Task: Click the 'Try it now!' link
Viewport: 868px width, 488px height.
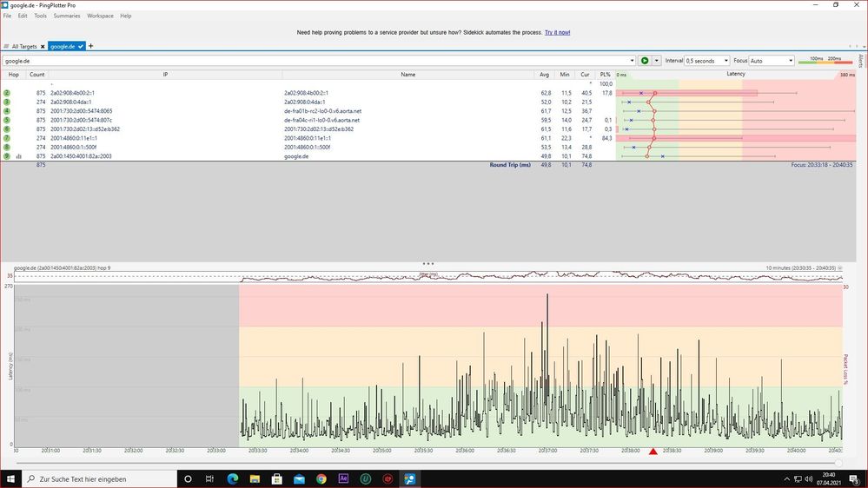Action: [557, 32]
